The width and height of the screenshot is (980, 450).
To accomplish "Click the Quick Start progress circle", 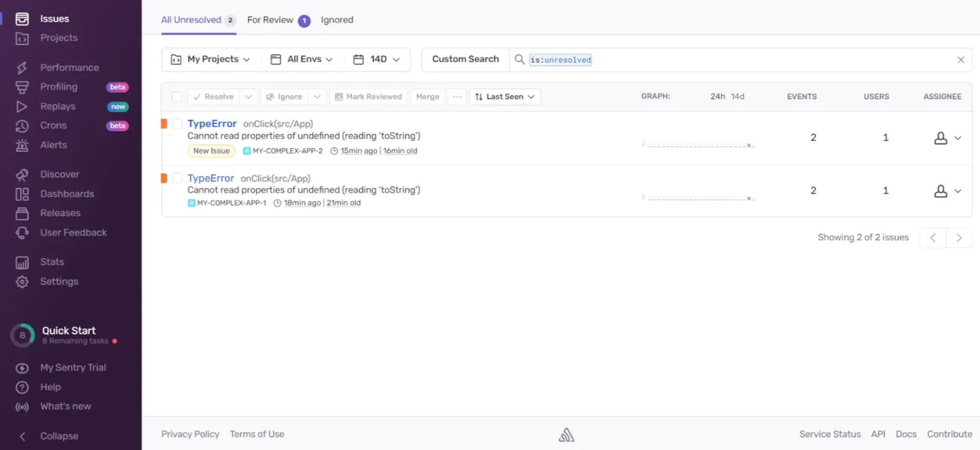I will pos(23,336).
